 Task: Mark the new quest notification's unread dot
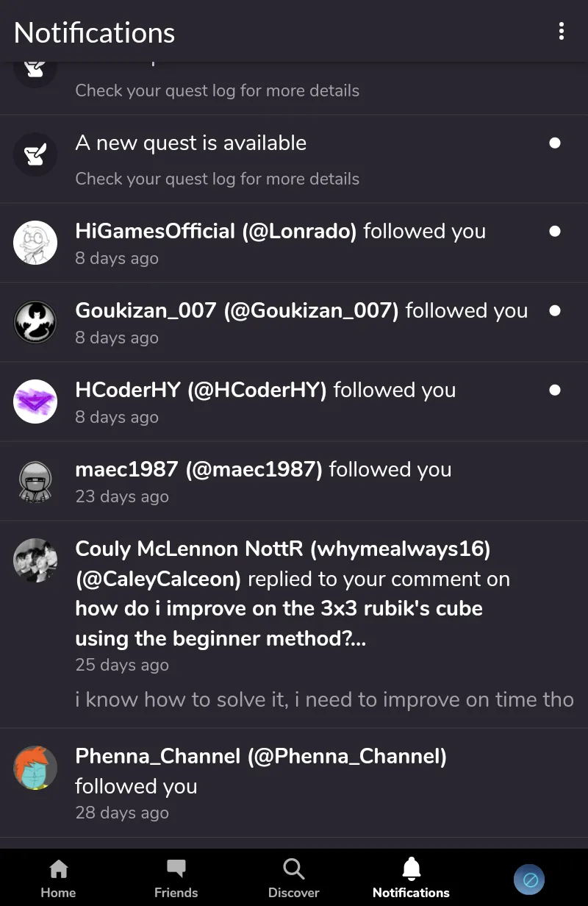pyautogui.click(x=555, y=143)
